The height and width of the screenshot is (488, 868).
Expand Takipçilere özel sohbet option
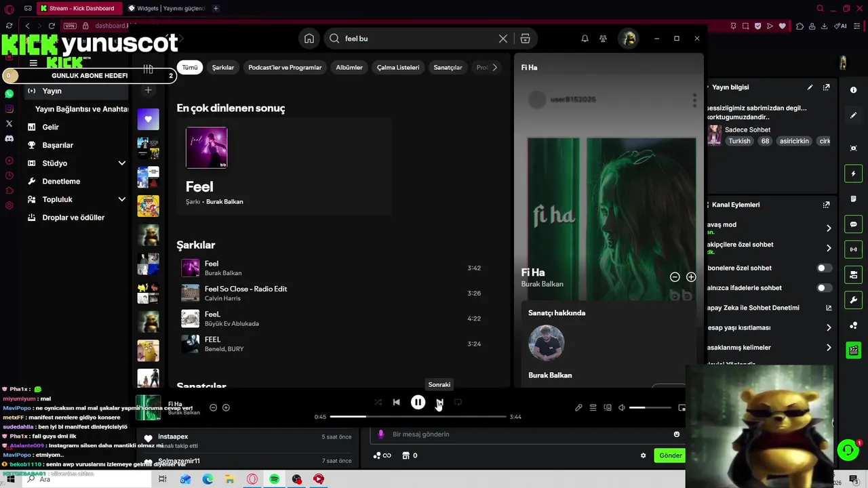pyautogui.click(x=828, y=248)
